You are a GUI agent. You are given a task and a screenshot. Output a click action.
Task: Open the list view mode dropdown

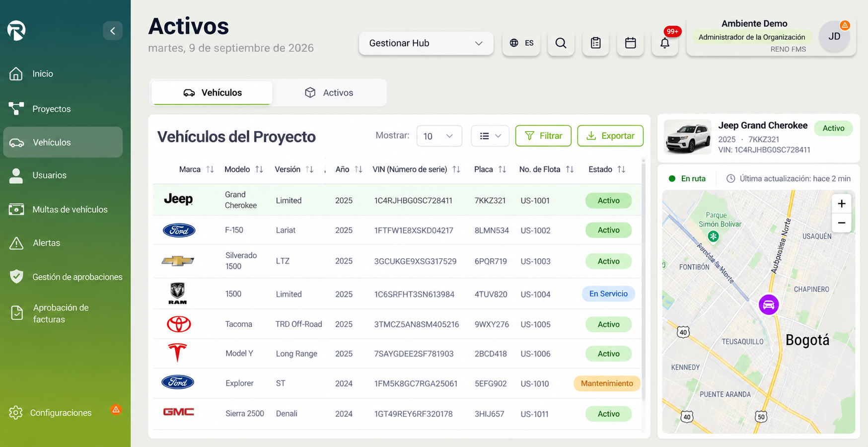tap(490, 136)
